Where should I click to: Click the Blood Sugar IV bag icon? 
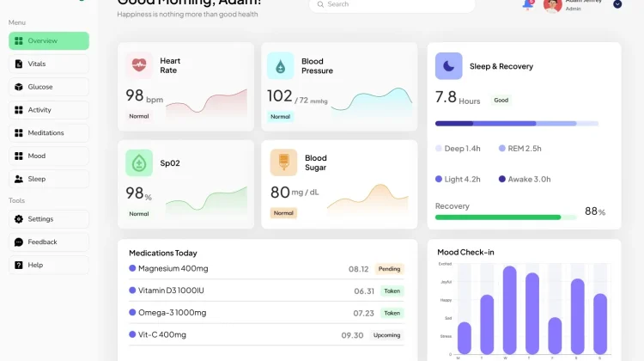pos(283,162)
